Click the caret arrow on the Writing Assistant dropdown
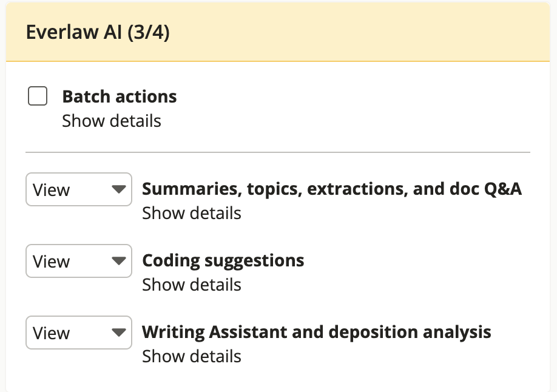The width and height of the screenshot is (557, 392). [119, 333]
